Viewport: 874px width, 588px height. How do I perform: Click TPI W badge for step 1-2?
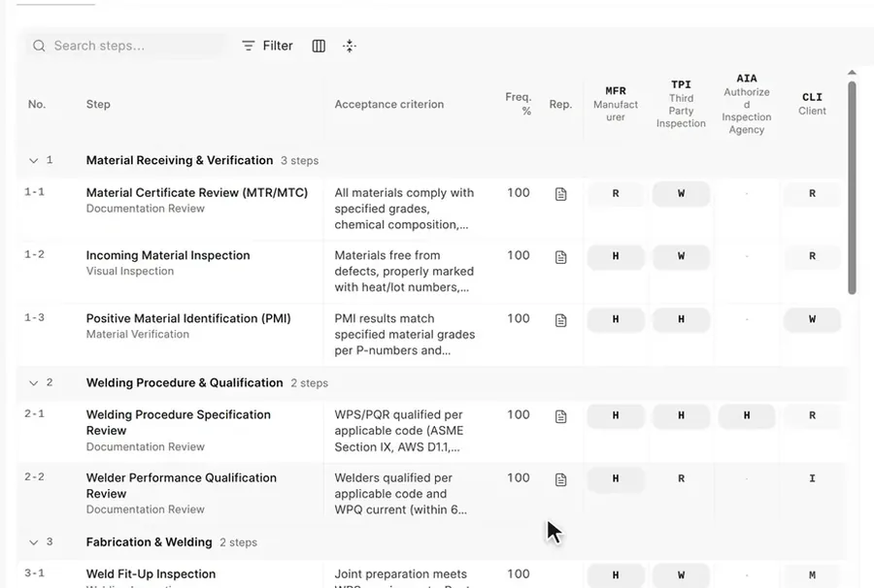[x=681, y=257]
